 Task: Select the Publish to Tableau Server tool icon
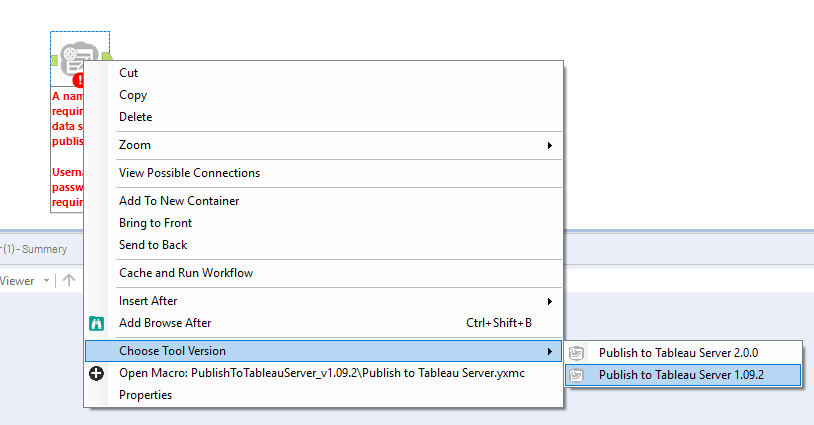point(79,58)
